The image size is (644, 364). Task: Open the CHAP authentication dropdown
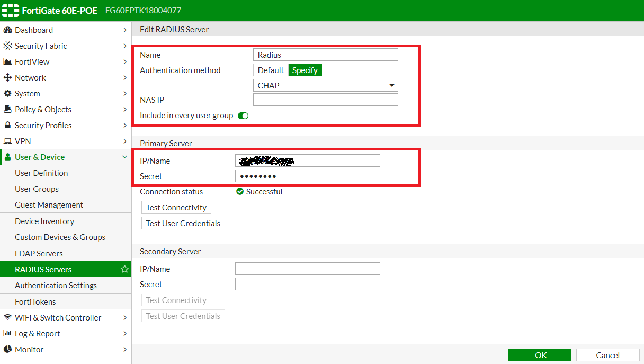325,85
